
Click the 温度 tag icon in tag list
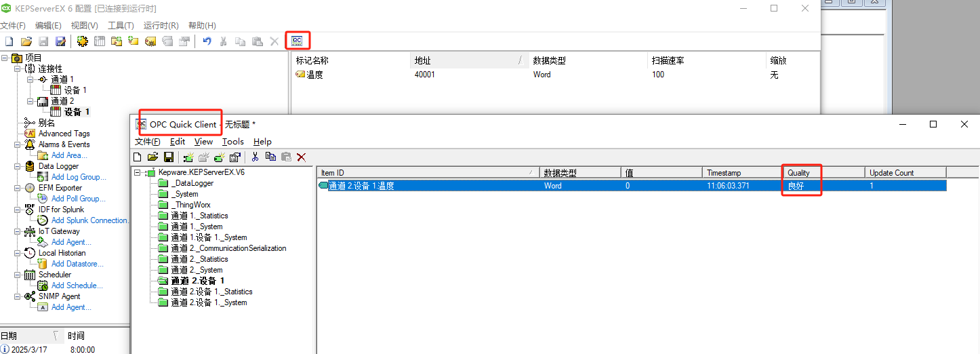click(x=300, y=75)
